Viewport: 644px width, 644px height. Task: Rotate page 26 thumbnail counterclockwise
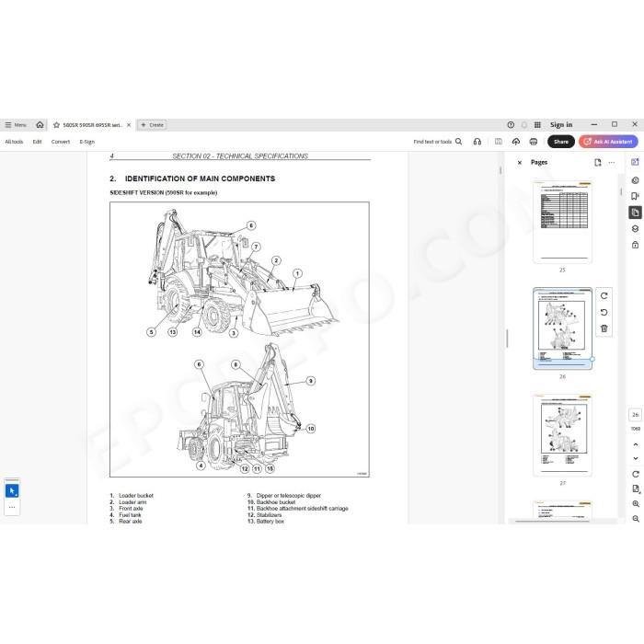click(604, 312)
